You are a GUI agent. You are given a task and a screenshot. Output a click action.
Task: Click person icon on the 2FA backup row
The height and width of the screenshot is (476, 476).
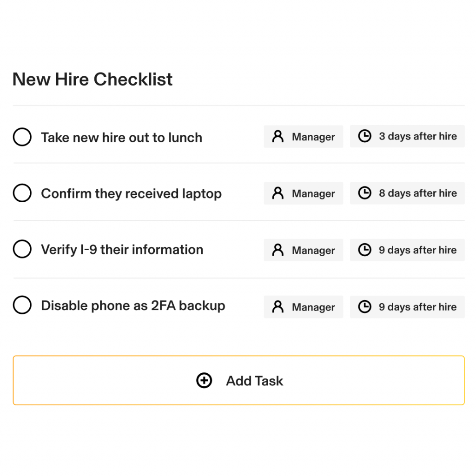pos(278,307)
